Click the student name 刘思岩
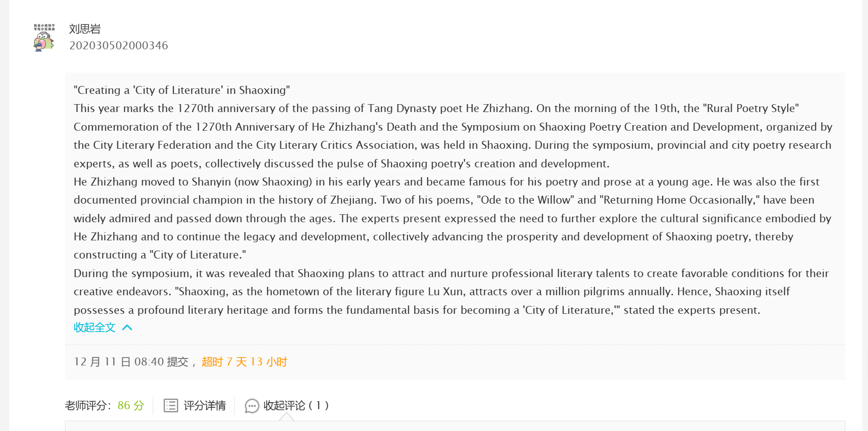The width and height of the screenshot is (868, 431). pyautogui.click(x=85, y=29)
